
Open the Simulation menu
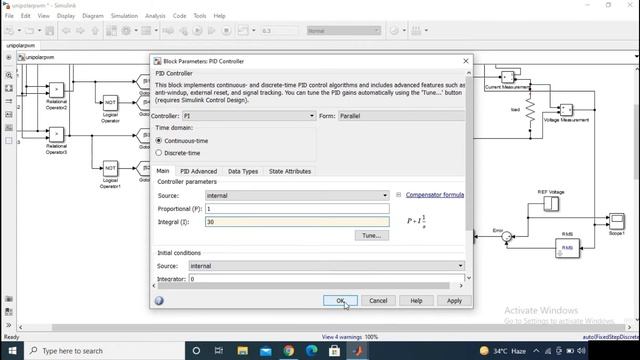(124, 16)
